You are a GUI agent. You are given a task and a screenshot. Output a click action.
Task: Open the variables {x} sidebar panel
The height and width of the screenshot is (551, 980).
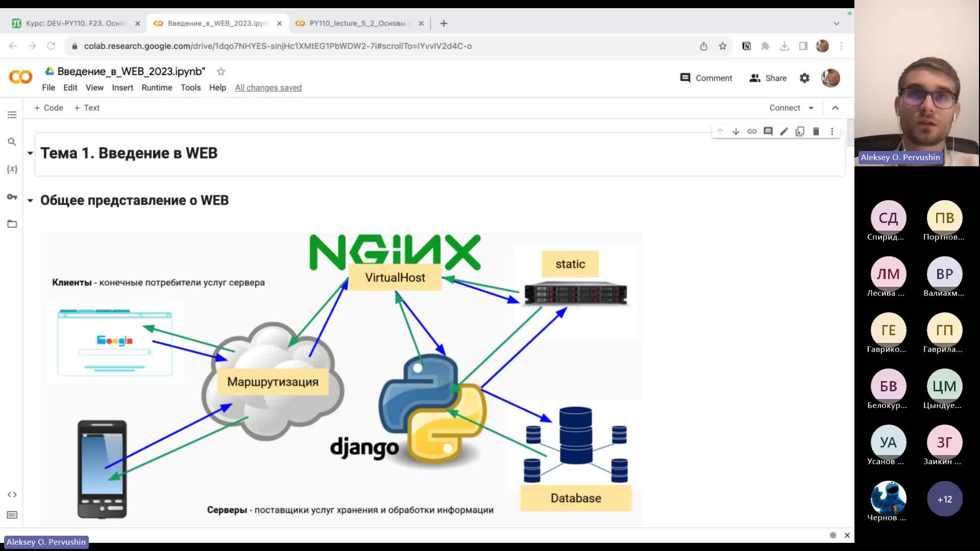(x=12, y=169)
